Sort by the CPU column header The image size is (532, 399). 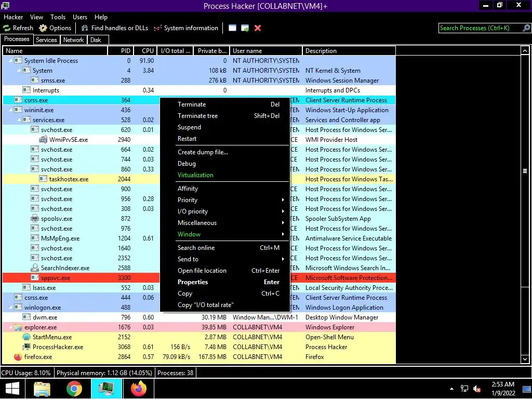(145, 51)
